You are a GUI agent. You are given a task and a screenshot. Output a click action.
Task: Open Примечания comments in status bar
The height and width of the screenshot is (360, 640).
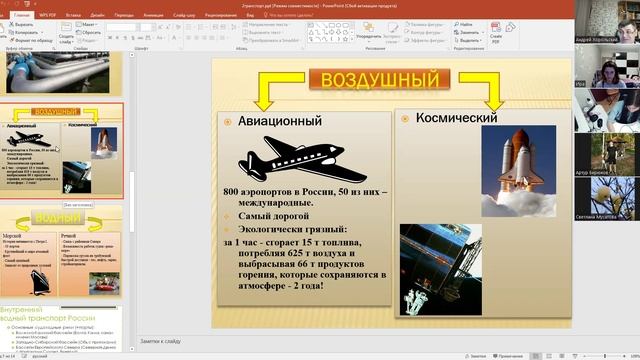tap(508, 356)
